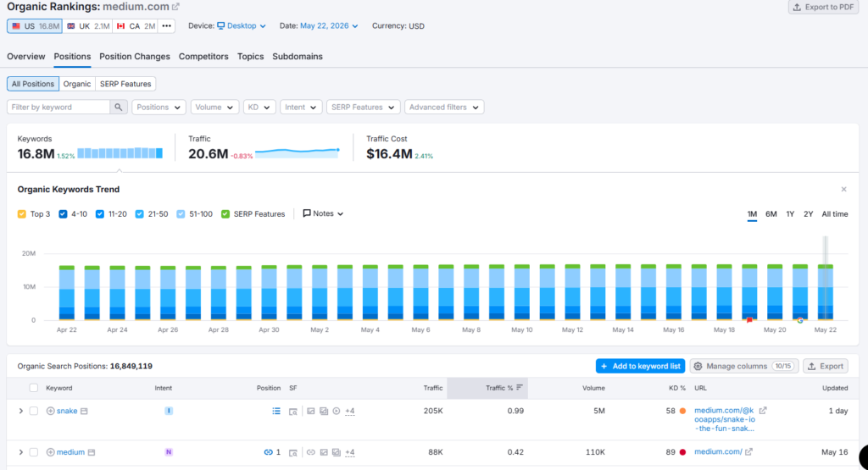Screen dimensions: 868x470
Task: Open the Positions filter dropdown
Action: pyautogui.click(x=159, y=108)
